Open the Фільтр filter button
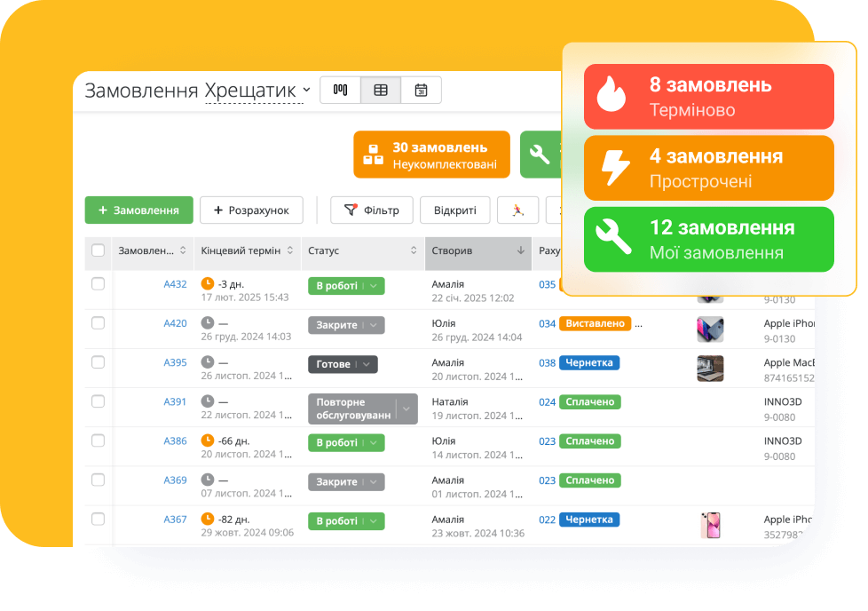Viewport: 868px width, 611px height. point(371,210)
